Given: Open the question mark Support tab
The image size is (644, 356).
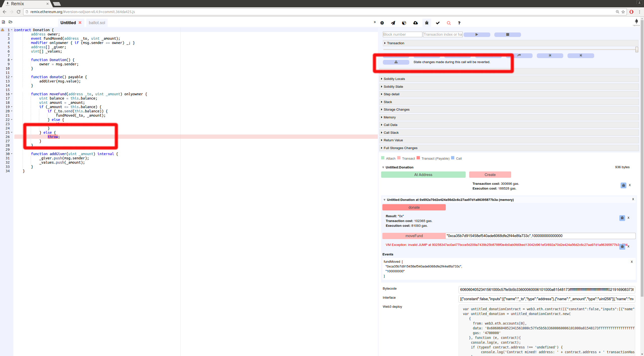Looking at the screenshot, I should 459,23.
